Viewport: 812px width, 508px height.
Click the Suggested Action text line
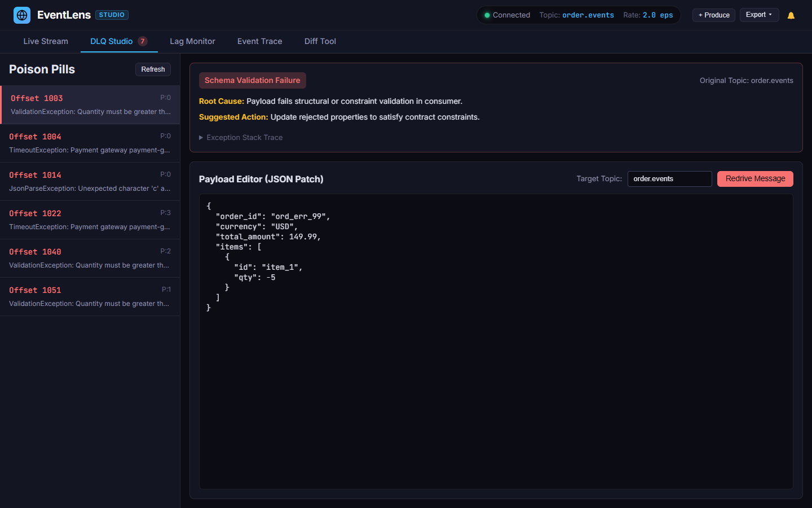[x=339, y=117]
